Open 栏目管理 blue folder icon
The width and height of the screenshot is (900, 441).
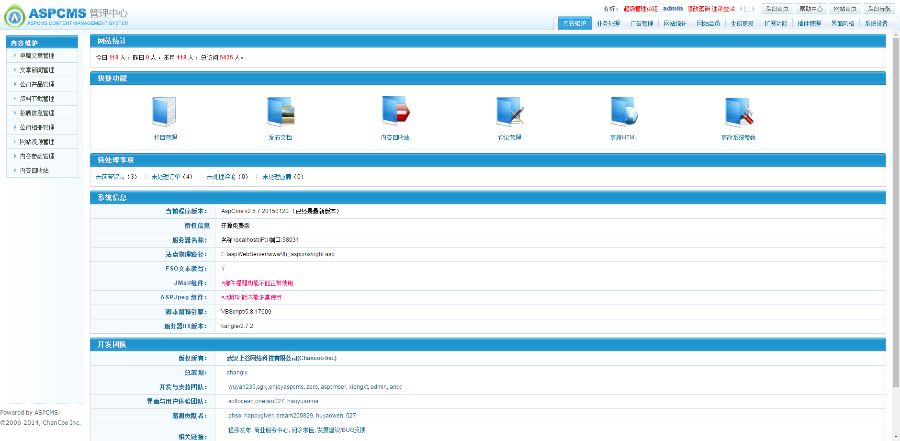point(164,112)
